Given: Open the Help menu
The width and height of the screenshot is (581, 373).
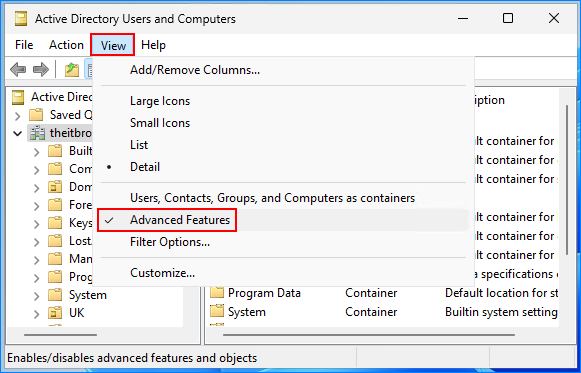Looking at the screenshot, I should [x=153, y=45].
